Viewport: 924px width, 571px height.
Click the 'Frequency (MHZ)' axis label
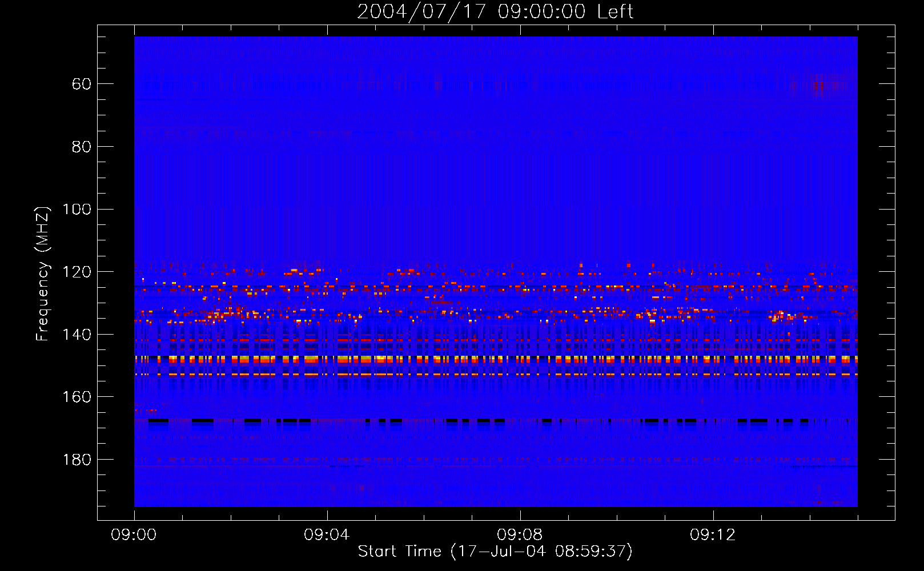point(43,274)
